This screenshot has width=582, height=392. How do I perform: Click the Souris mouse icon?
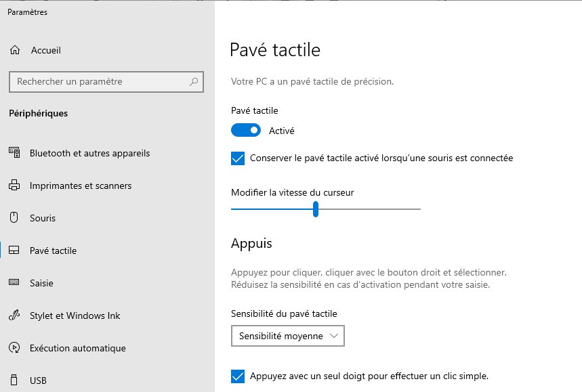pos(14,218)
